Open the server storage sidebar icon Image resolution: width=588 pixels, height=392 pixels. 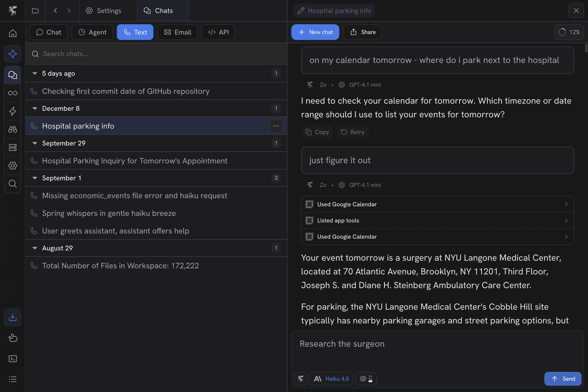click(x=13, y=147)
